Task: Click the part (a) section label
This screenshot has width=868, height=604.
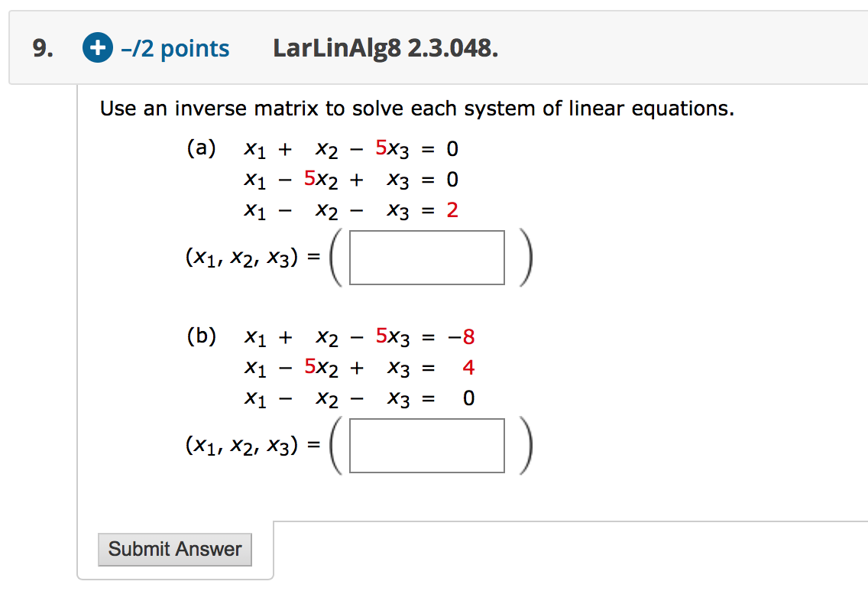Action: click(x=201, y=148)
